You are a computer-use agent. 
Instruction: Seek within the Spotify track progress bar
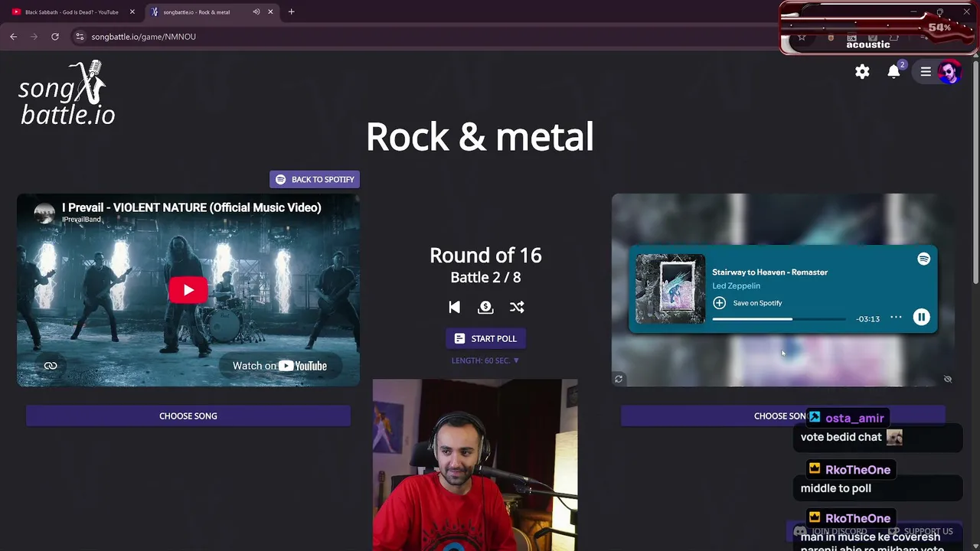(779, 318)
